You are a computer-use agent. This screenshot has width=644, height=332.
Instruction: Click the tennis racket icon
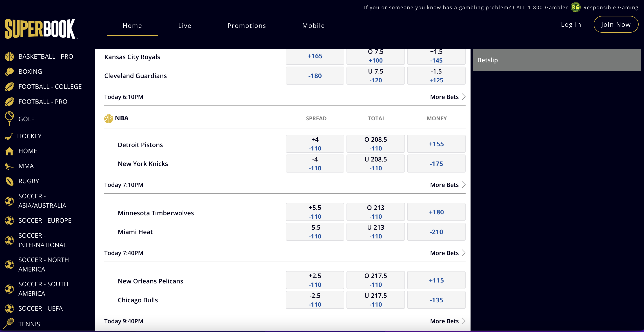point(9,323)
